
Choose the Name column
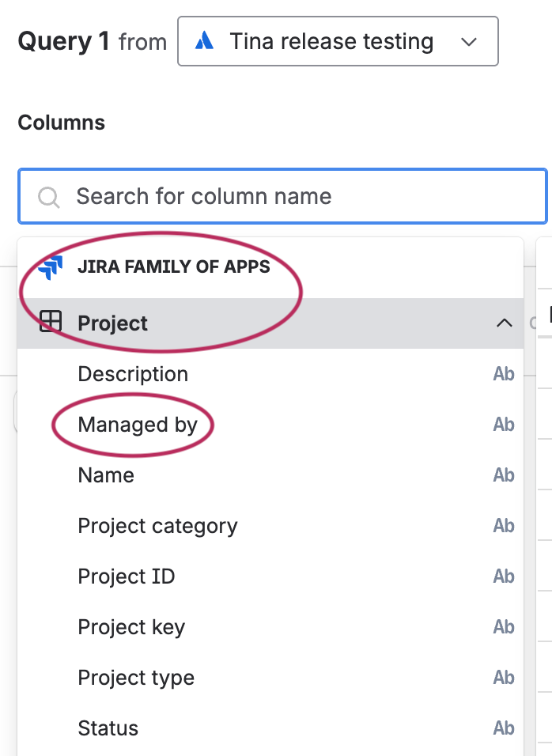[106, 475]
